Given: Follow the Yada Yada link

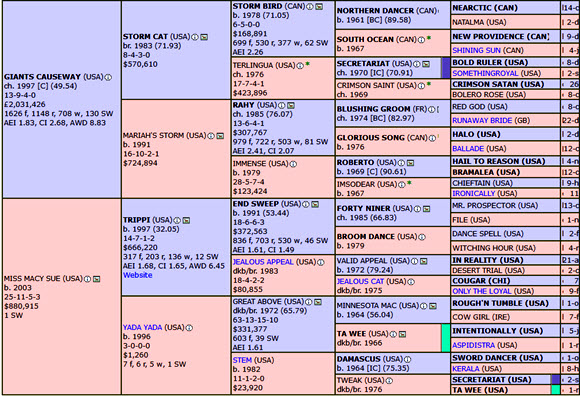Looking at the screenshot, I should [x=142, y=327].
